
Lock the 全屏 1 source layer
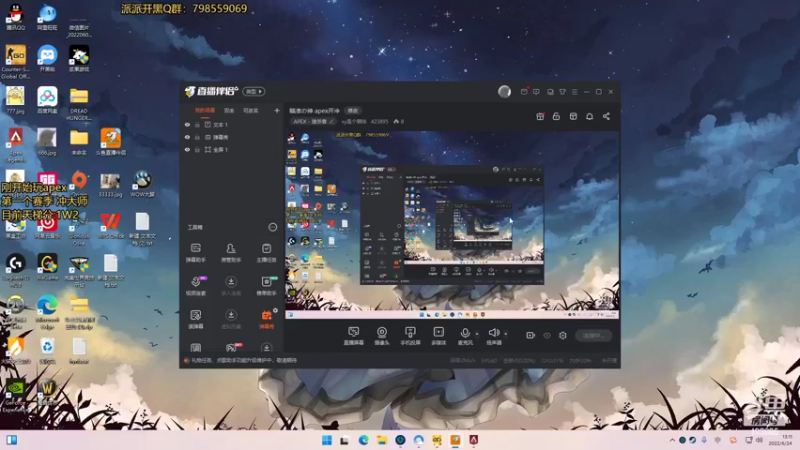(197, 149)
